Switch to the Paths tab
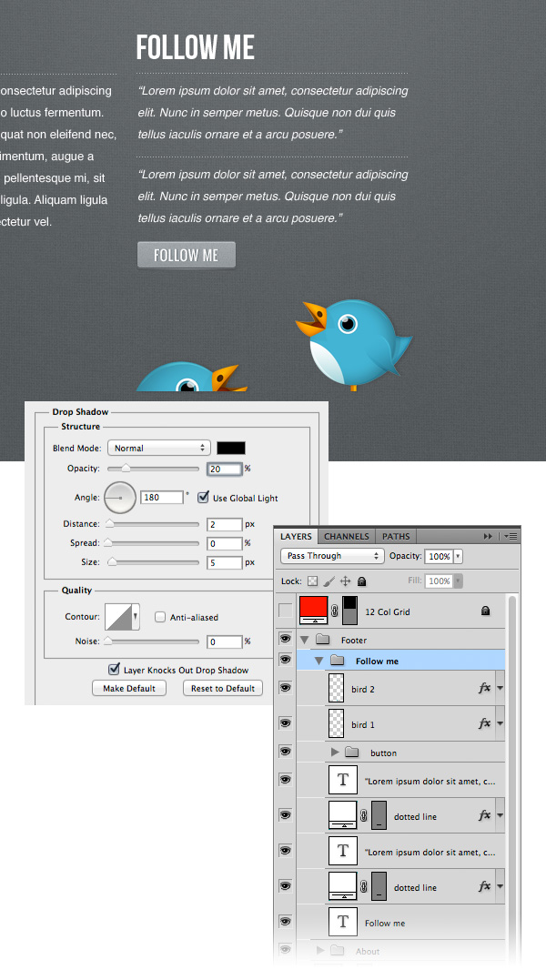 pos(396,536)
